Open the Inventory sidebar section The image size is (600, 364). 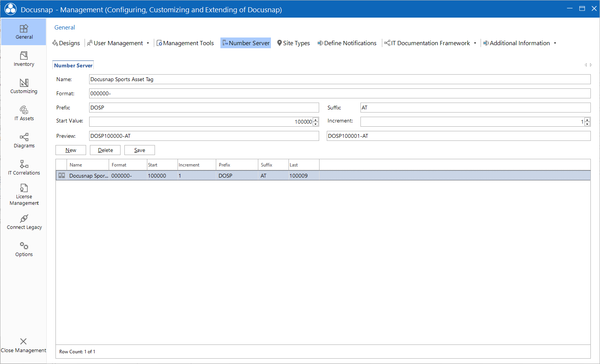[x=24, y=59]
